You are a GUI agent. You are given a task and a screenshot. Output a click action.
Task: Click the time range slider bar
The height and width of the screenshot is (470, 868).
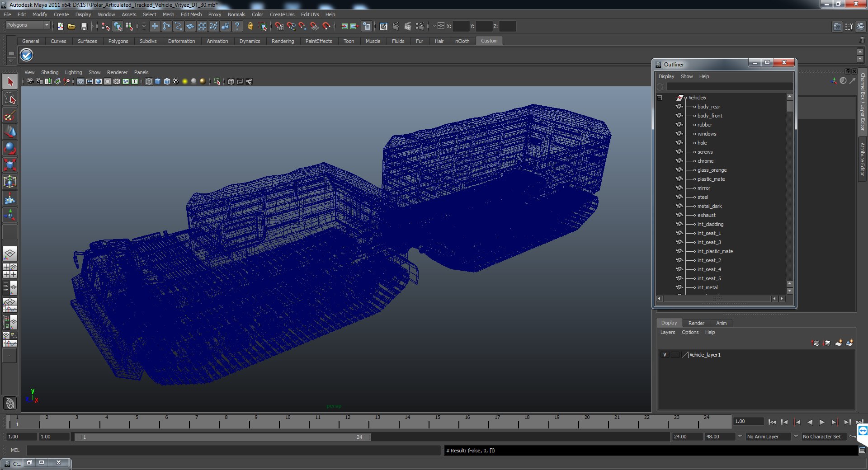(222, 437)
